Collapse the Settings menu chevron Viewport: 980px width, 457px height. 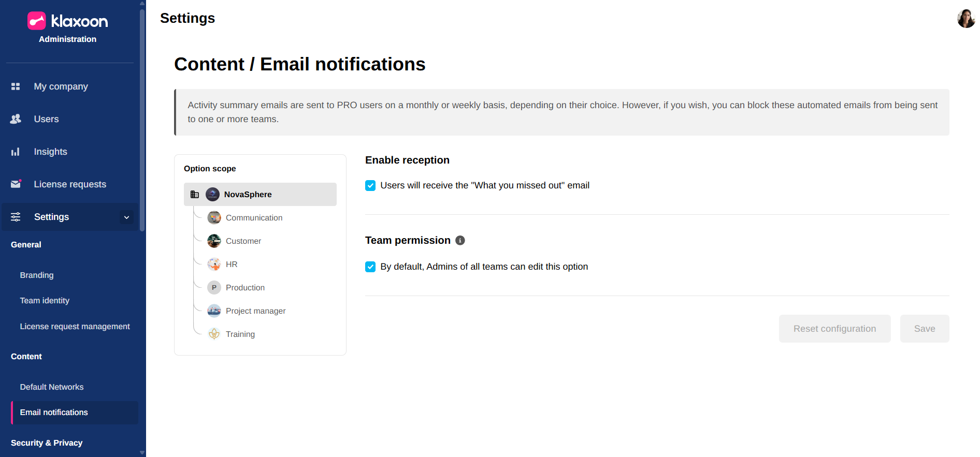pos(126,217)
